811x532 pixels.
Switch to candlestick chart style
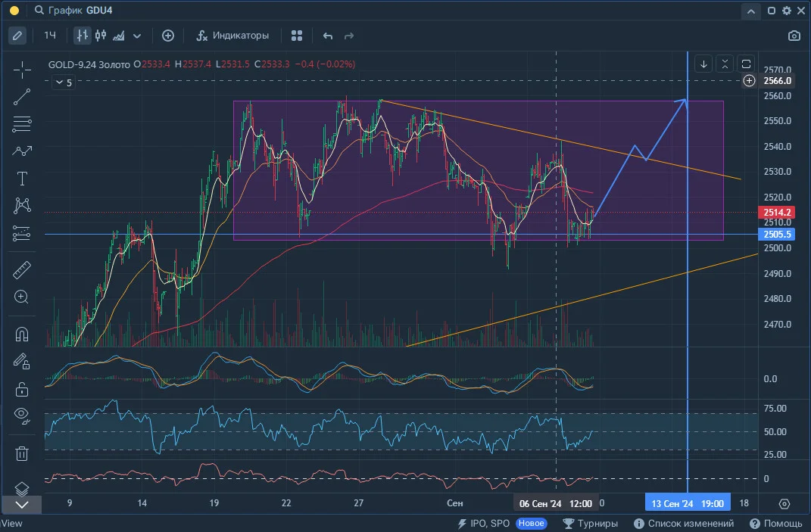pos(101,36)
